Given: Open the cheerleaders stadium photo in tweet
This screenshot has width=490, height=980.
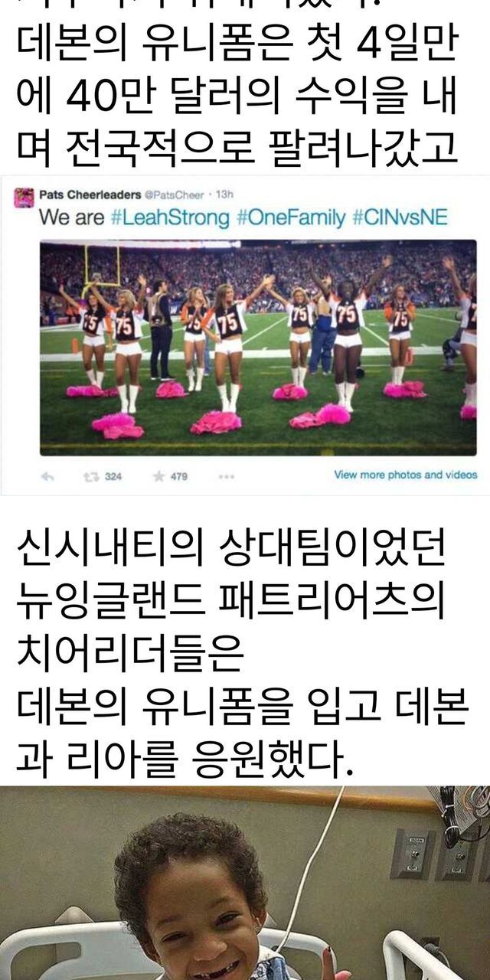Looking at the screenshot, I should coord(258,348).
